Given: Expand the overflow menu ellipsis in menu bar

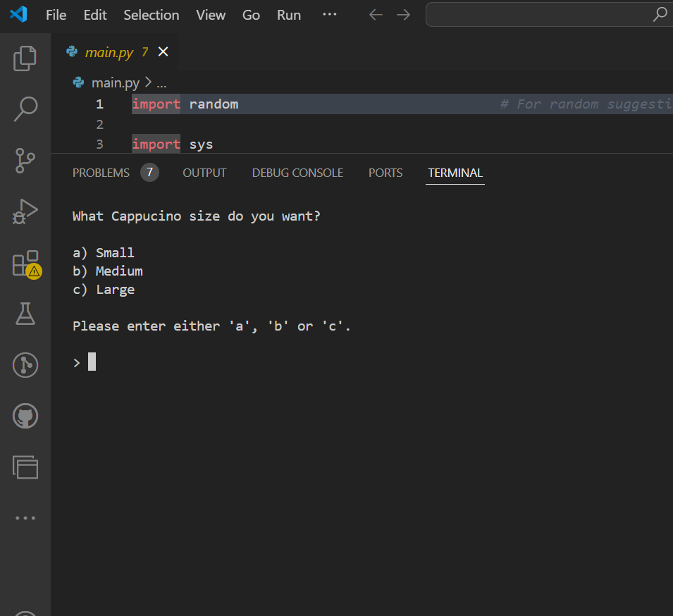Looking at the screenshot, I should click(330, 14).
